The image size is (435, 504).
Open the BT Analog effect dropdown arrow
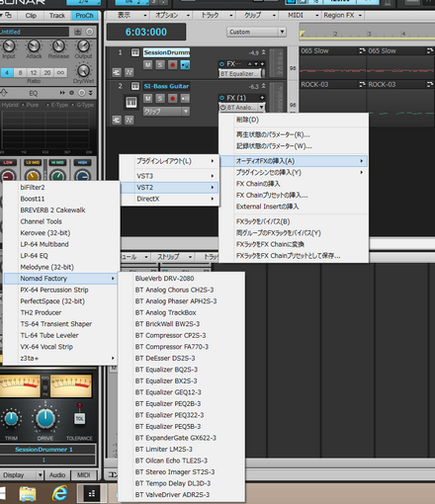[x=261, y=108]
